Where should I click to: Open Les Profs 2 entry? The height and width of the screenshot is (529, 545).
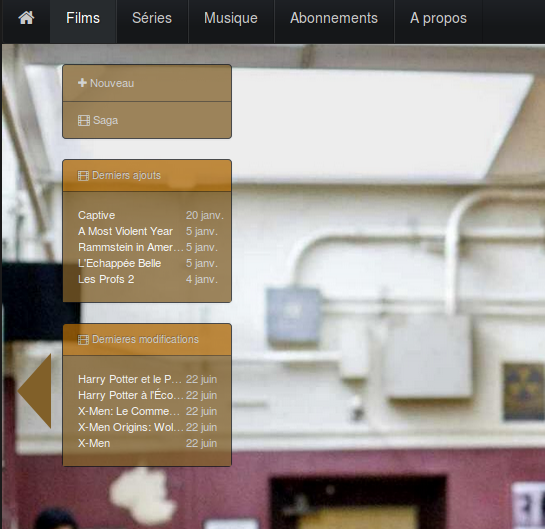106,279
